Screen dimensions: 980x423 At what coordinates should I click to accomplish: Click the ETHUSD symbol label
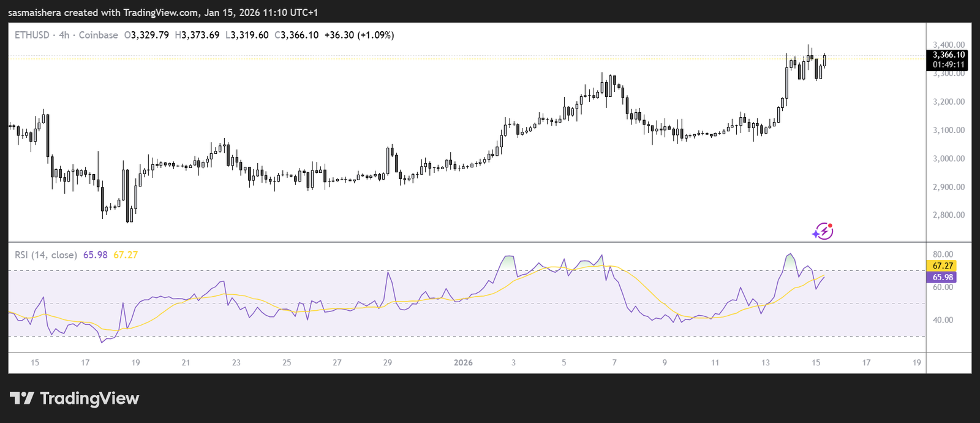pos(32,36)
